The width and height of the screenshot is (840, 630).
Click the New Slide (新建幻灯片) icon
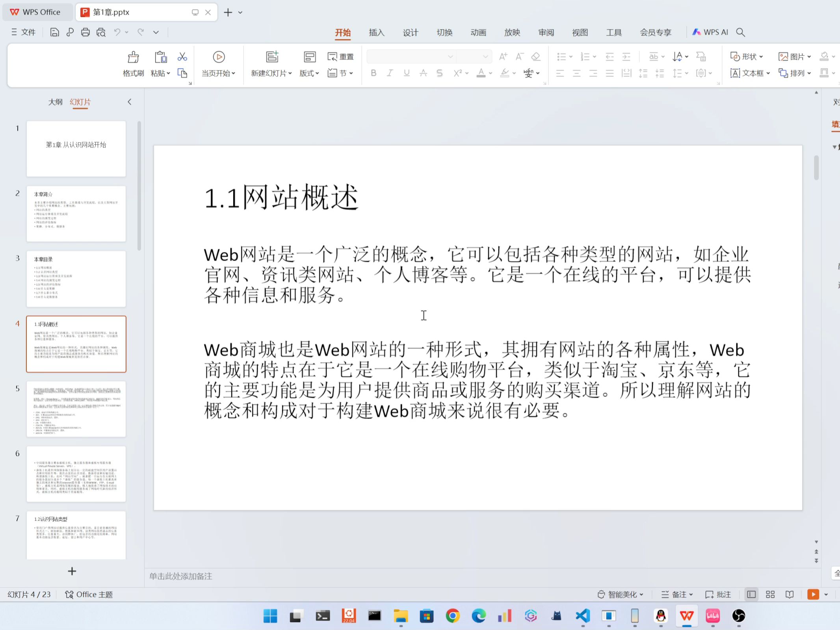tap(272, 57)
